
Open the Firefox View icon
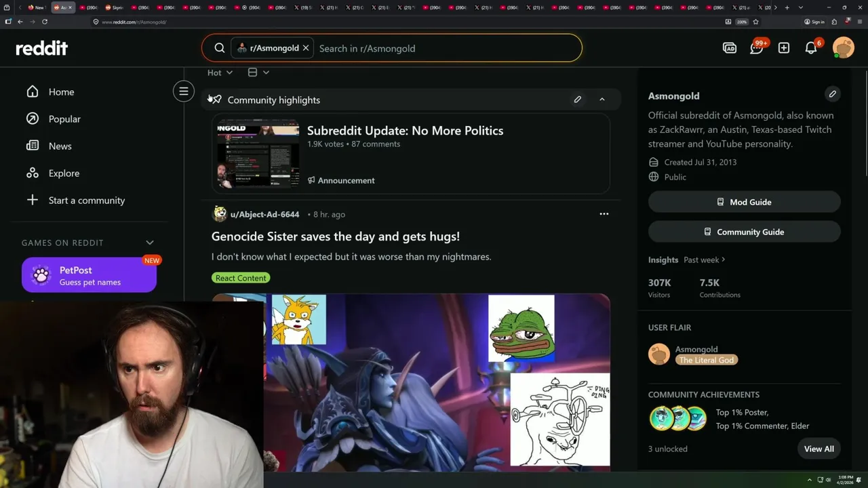tap(7, 7)
